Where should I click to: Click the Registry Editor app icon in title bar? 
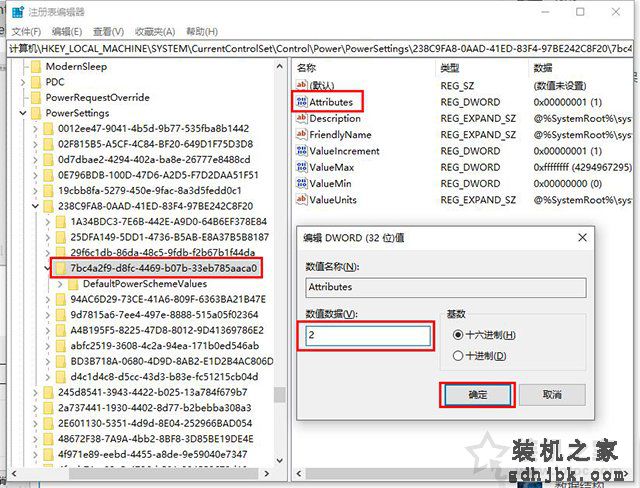pyautogui.click(x=18, y=12)
